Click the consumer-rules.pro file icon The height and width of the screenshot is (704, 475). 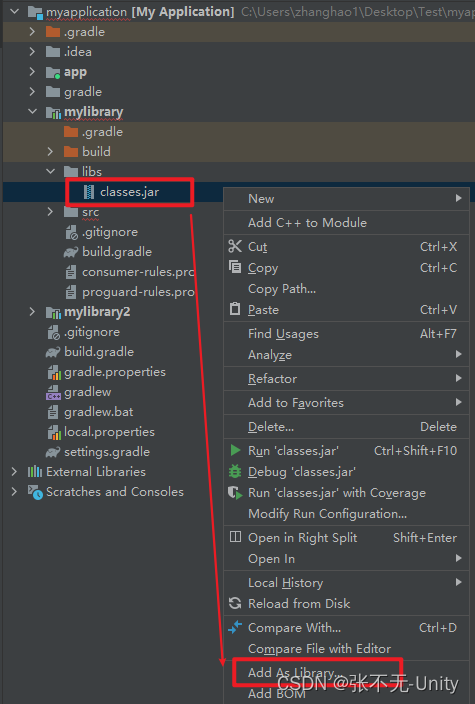coord(70,272)
